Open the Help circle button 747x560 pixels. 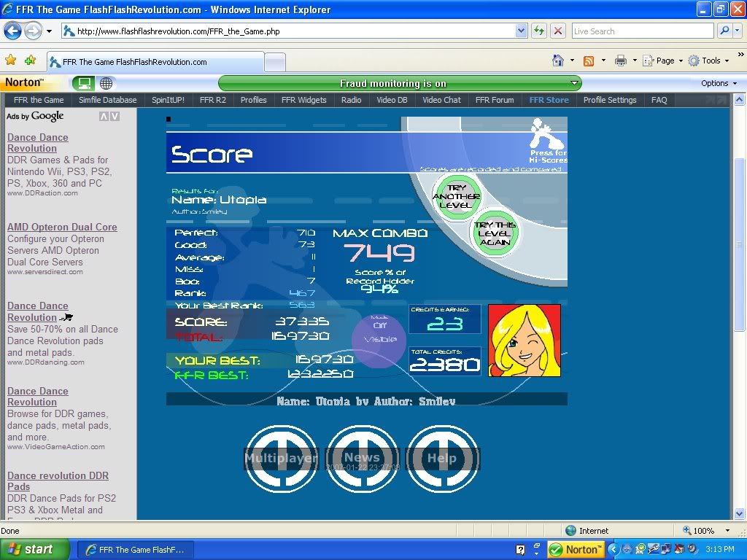442,459
